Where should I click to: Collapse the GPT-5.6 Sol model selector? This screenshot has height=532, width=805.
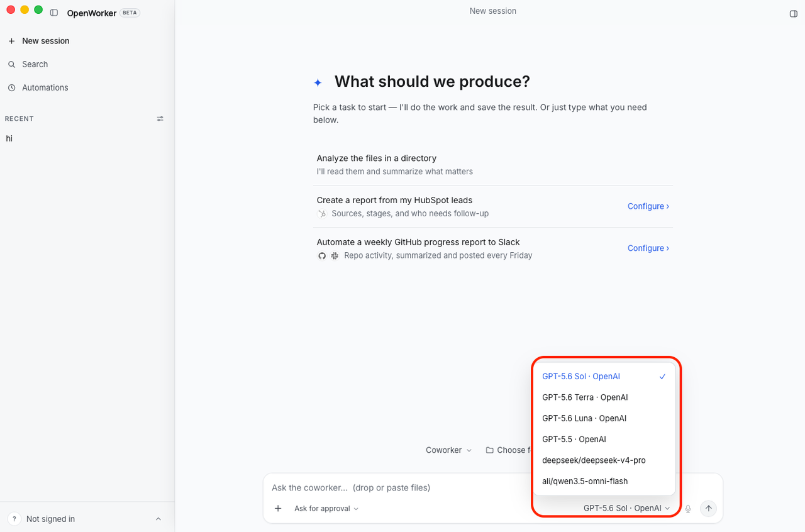[x=626, y=509]
